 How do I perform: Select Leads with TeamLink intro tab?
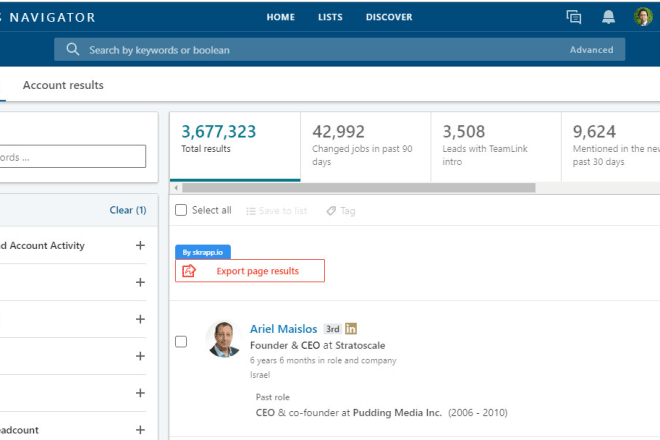pyautogui.click(x=496, y=147)
